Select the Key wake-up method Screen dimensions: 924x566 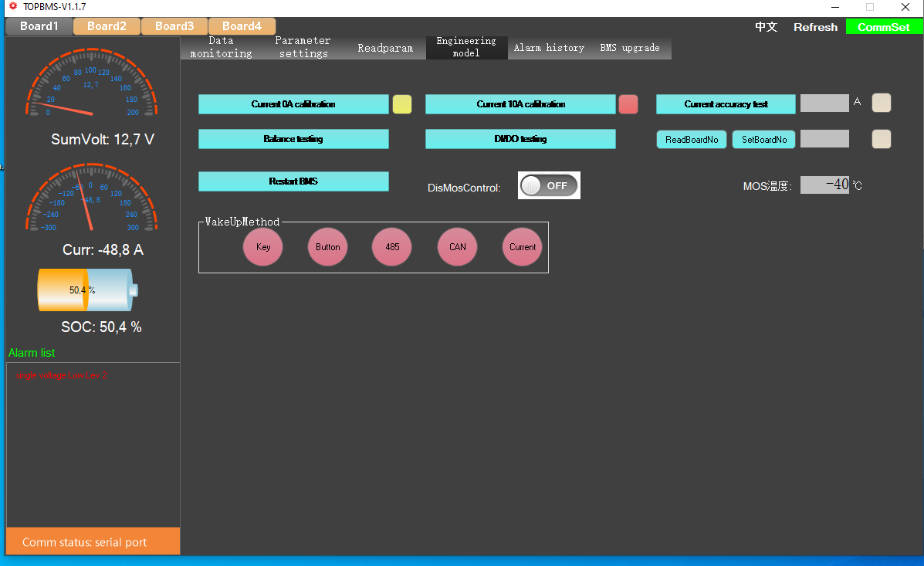(x=263, y=247)
